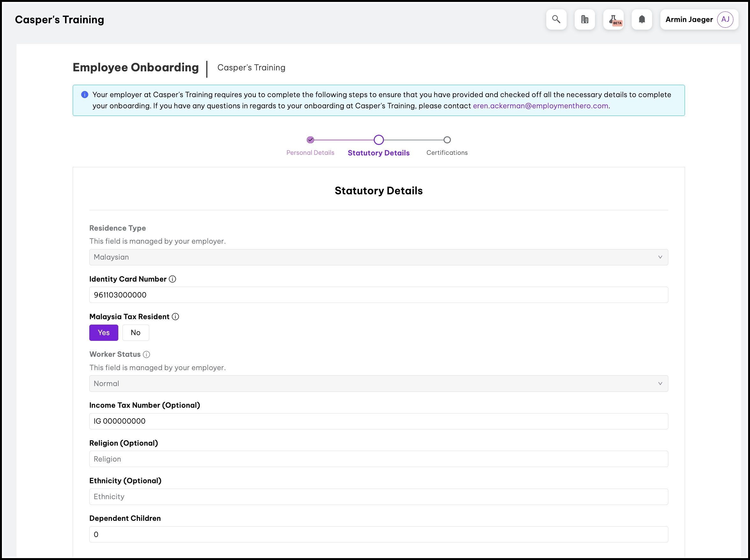
Task: Expand the Residence Type dropdown
Action: click(x=379, y=257)
